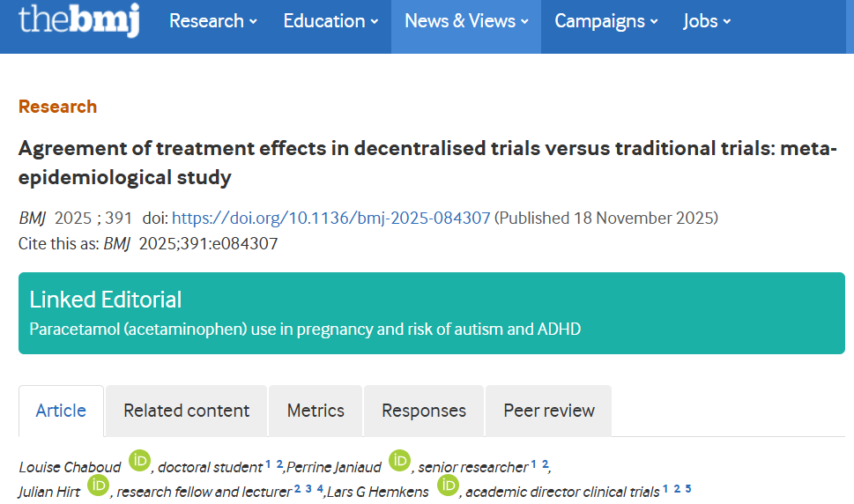Open Lars G Hemkens' ORCID iD icon
The image size is (854, 504).
coord(448,485)
